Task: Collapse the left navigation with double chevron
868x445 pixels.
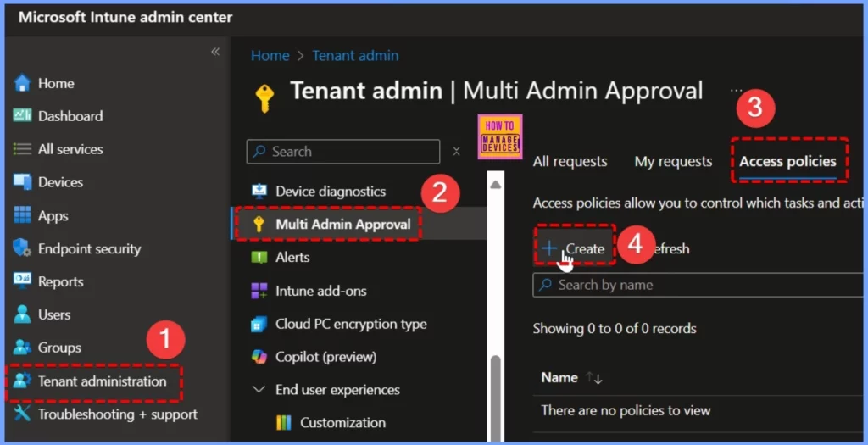Action: click(x=215, y=52)
